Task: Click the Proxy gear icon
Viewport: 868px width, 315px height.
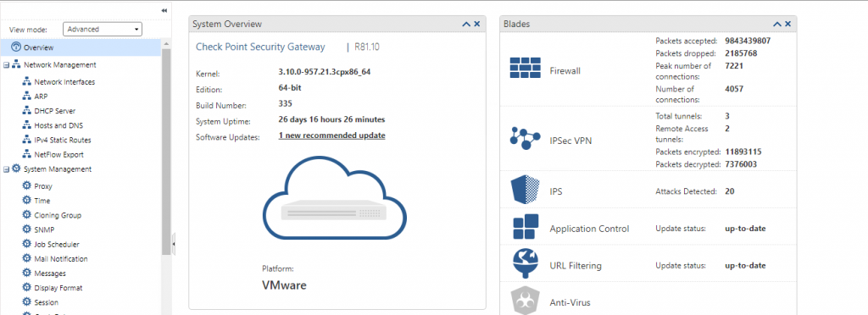Action: 26,185
